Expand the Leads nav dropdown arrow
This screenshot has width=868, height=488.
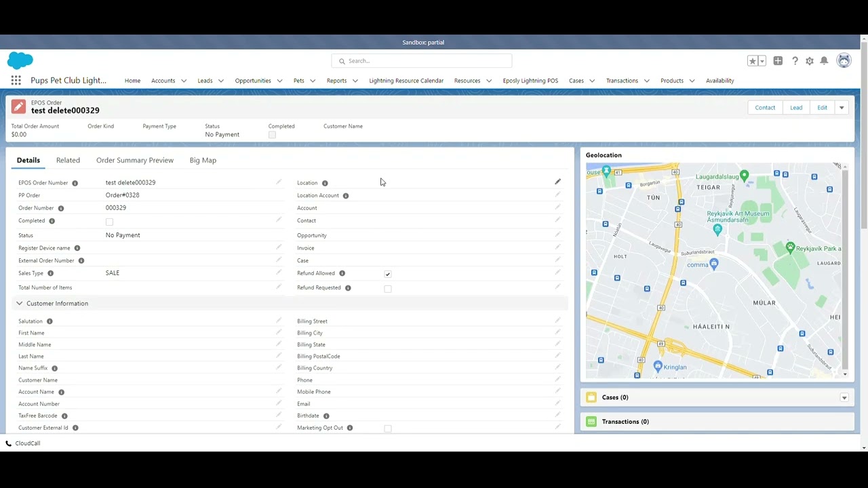coord(220,81)
